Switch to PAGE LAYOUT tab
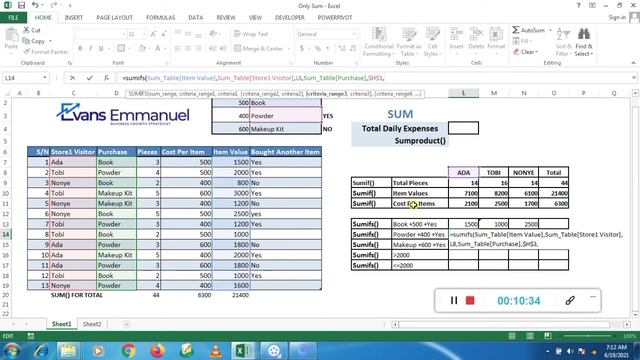640x360 pixels. pos(114,18)
